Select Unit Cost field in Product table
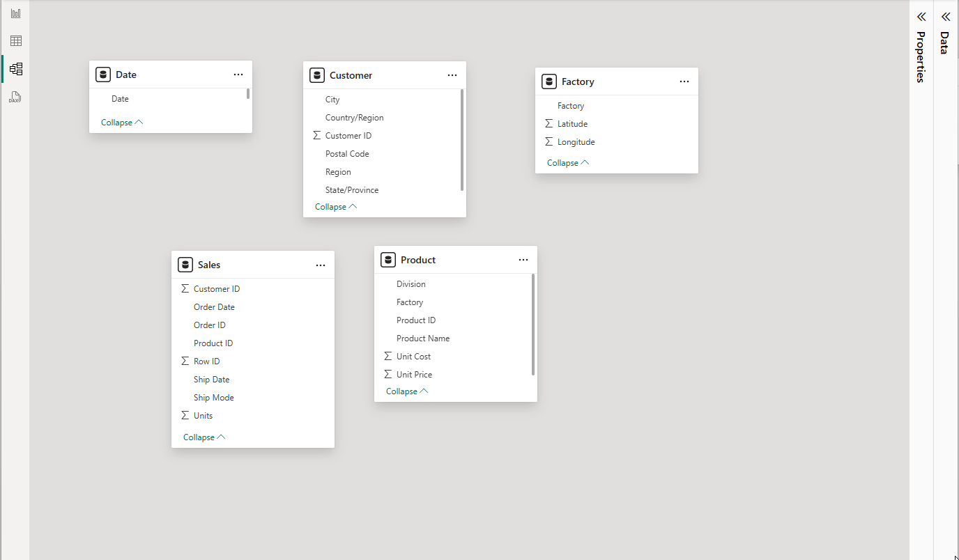The height and width of the screenshot is (560, 959). click(453, 357)
